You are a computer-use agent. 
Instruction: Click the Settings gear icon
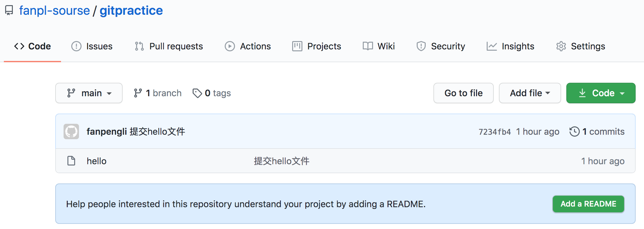[x=561, y=46]
